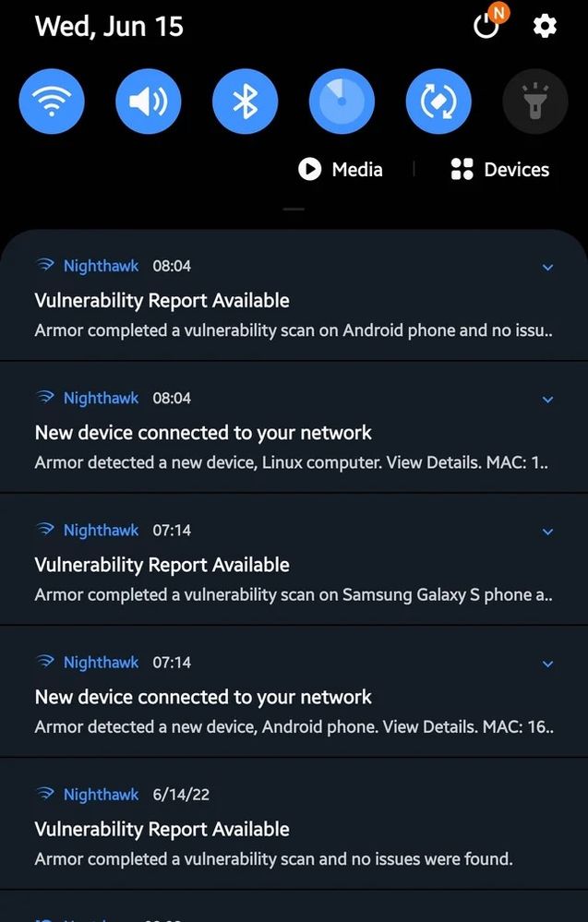Open settings via the gear icon

(545, 26)
